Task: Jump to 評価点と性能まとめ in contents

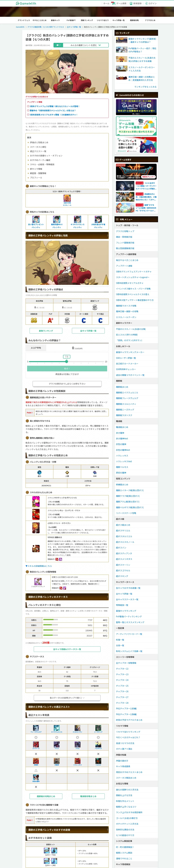Action: click(x=39, y=142)
